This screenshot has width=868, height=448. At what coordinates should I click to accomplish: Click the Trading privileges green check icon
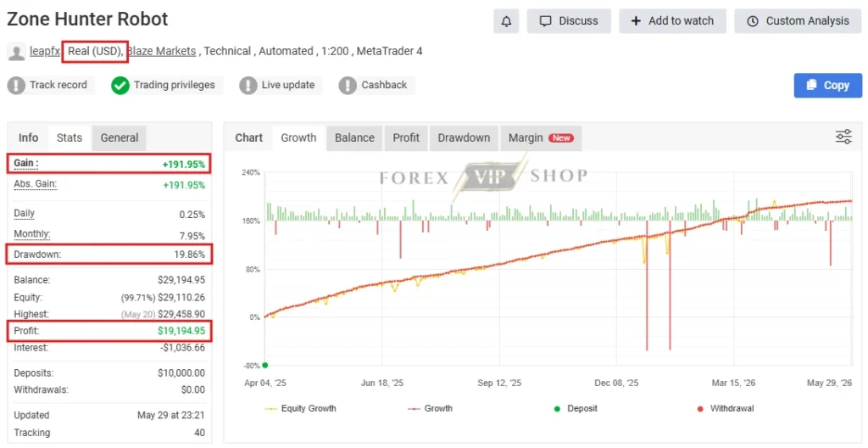[x=120, y=86]
